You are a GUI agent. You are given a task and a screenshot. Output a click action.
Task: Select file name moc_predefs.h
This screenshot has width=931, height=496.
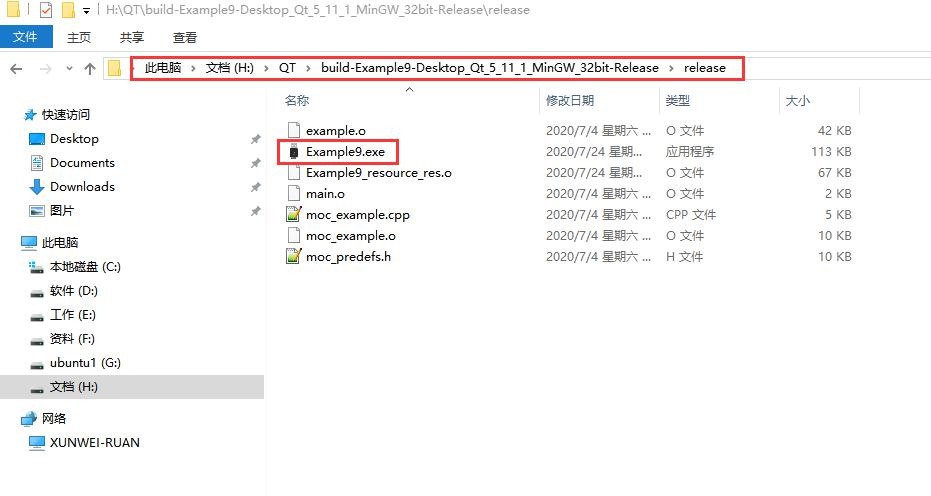pyautogui.click(x=349, y=257)
